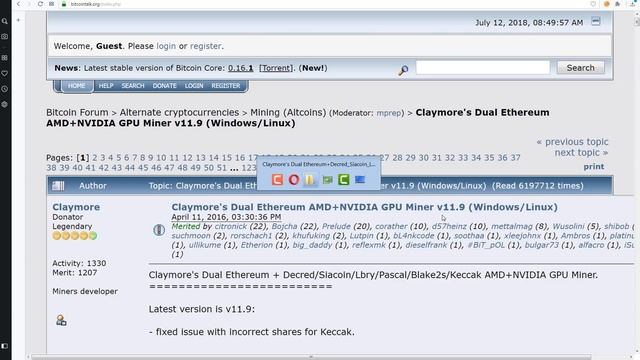Screen dimensions: 640x360
Task: Click the post message icon beside Merited line
Action: pyautogui.click(x=159, y=230)
